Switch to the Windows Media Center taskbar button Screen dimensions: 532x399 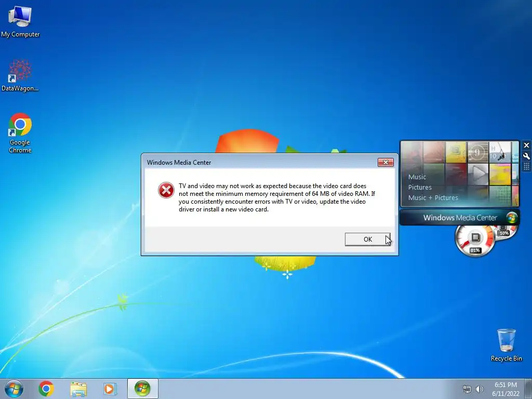coord(142,389)
